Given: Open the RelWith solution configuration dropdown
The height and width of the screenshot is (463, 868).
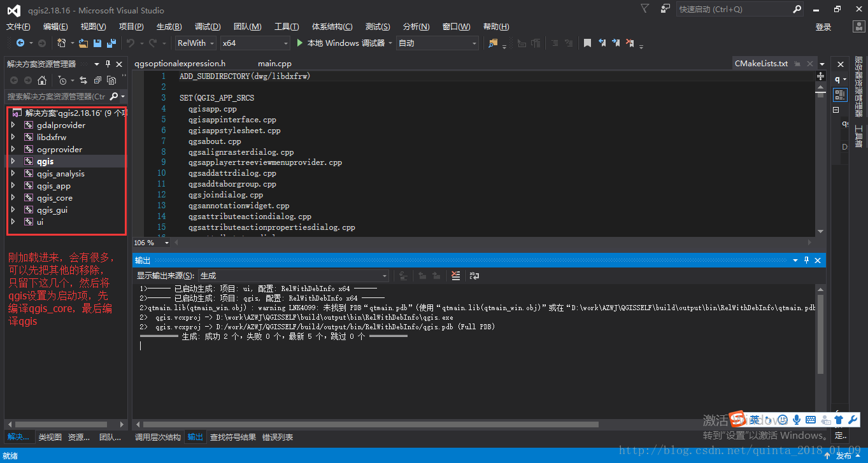Looking at the screenshot, I should 195,43.
